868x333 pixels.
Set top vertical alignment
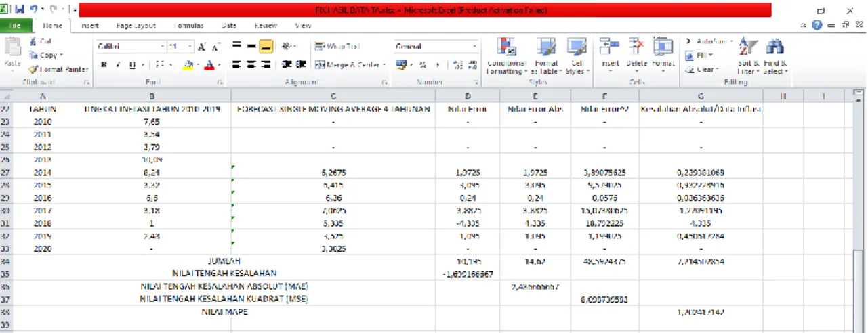[237, 46]
